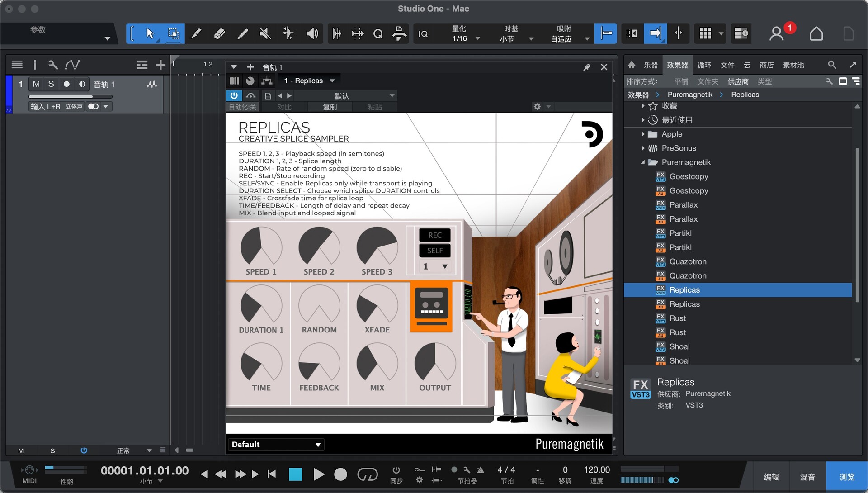Screen dimensions: 868x493
Task: Toggle snap button in toolbar
Action: coord(605,33)
